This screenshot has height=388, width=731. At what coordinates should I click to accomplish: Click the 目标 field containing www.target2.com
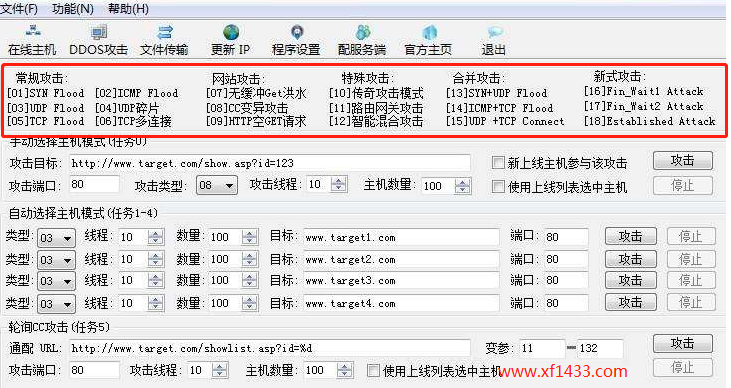pyautogui.click(x=401, y=259)
